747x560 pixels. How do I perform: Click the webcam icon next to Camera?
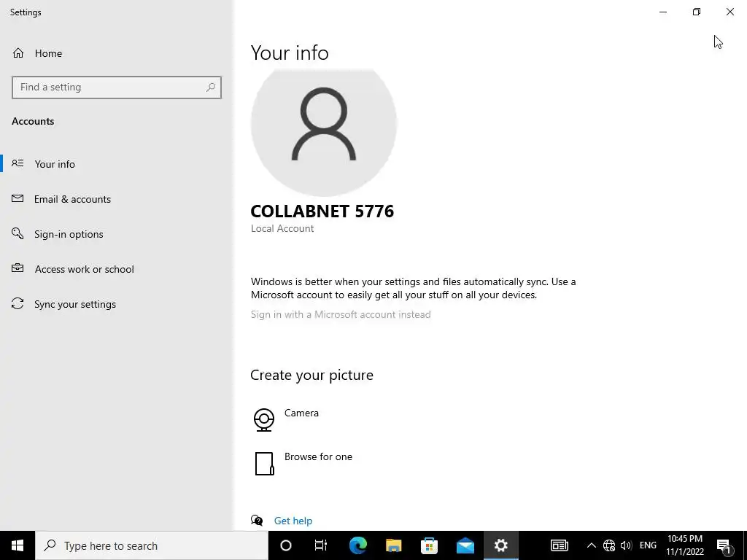(264, 419)
